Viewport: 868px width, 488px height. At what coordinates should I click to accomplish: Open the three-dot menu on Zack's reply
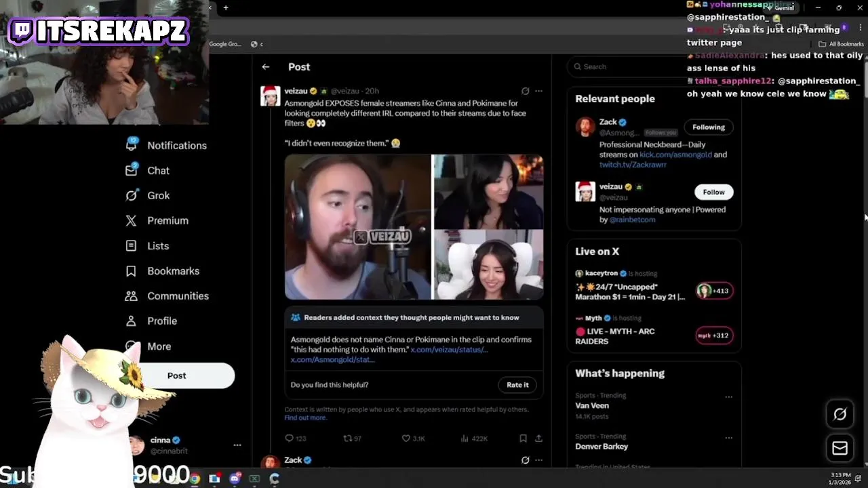point(538,460)
